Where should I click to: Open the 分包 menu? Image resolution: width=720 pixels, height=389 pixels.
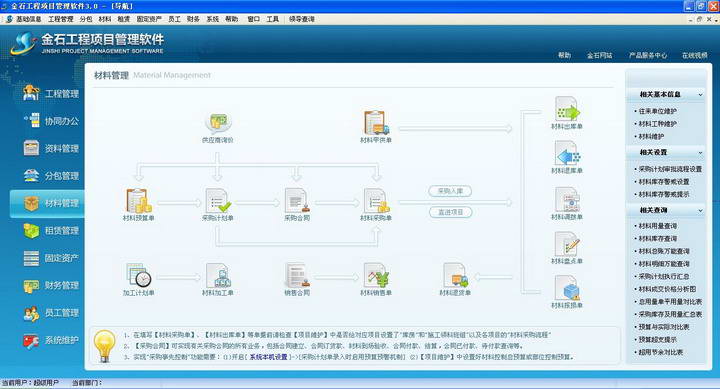pos(86,19)
